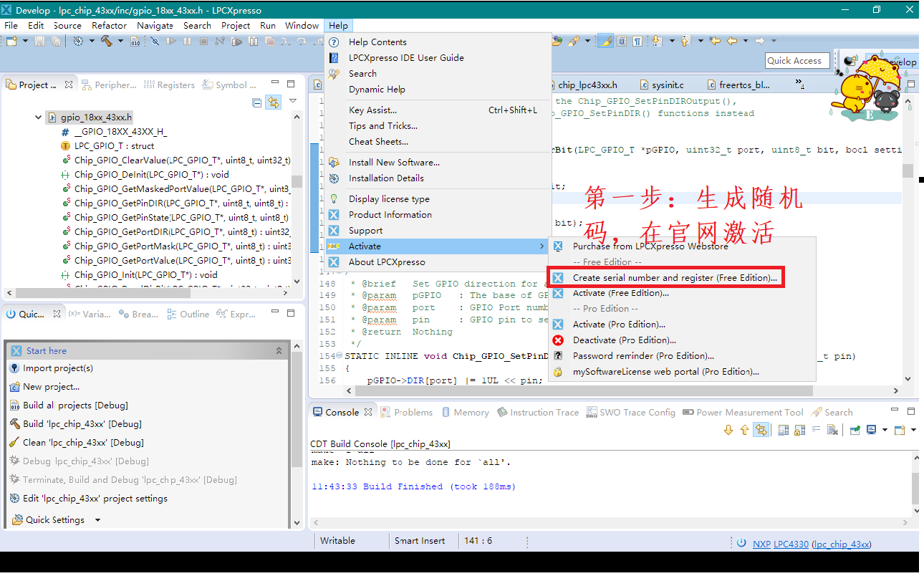Viewport: 924px width, 576px height.
Task: Click the Develop perspective button
Action: (891, 62)
